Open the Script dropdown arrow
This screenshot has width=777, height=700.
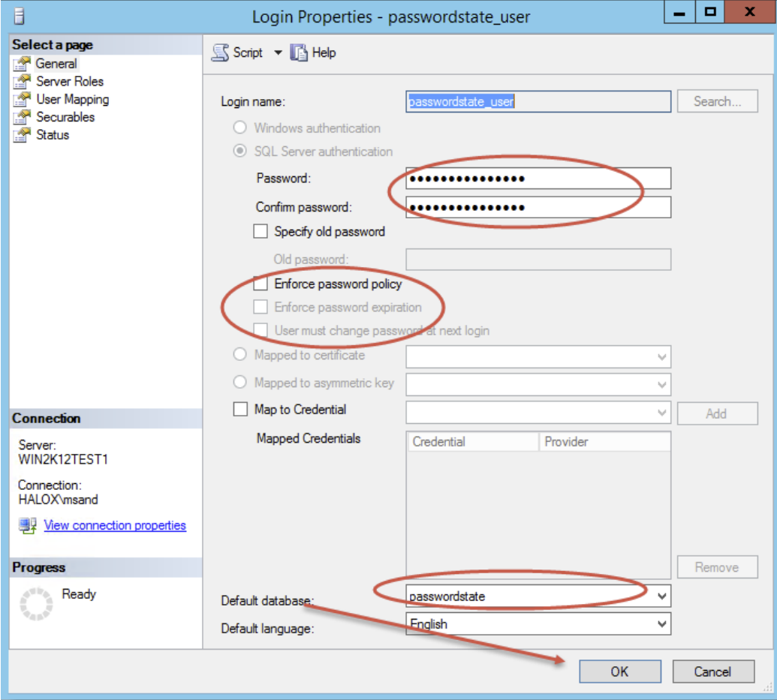(x=278, y=53)
